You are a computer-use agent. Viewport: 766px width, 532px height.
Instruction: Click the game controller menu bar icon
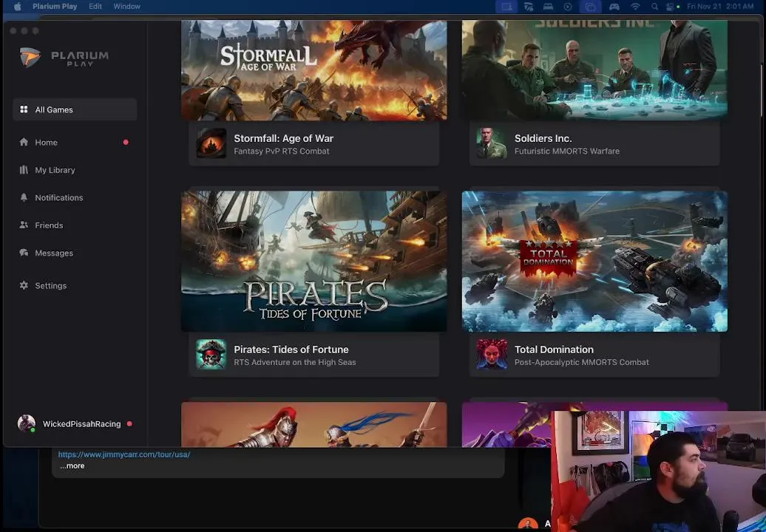coord(614,7)
